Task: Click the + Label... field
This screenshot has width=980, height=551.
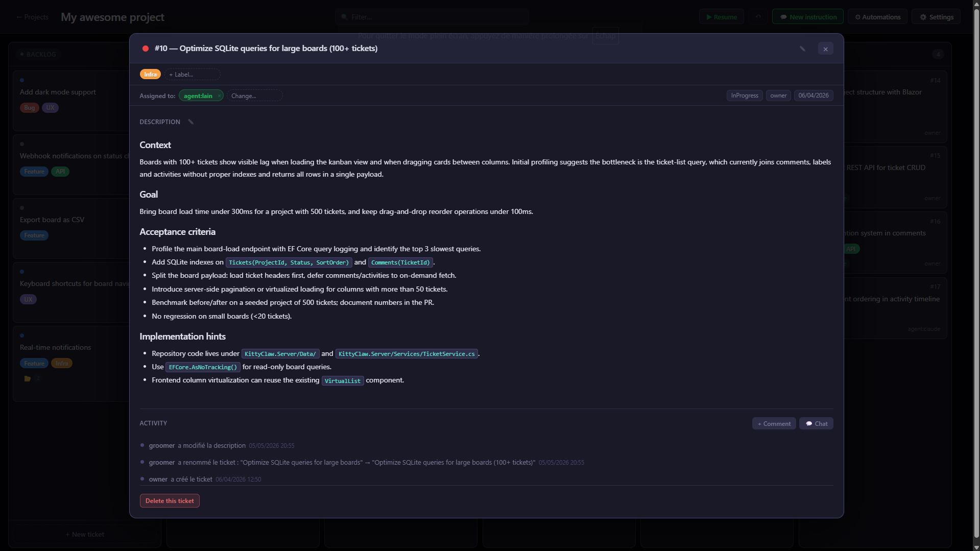Action: click(x=192, y=75)
